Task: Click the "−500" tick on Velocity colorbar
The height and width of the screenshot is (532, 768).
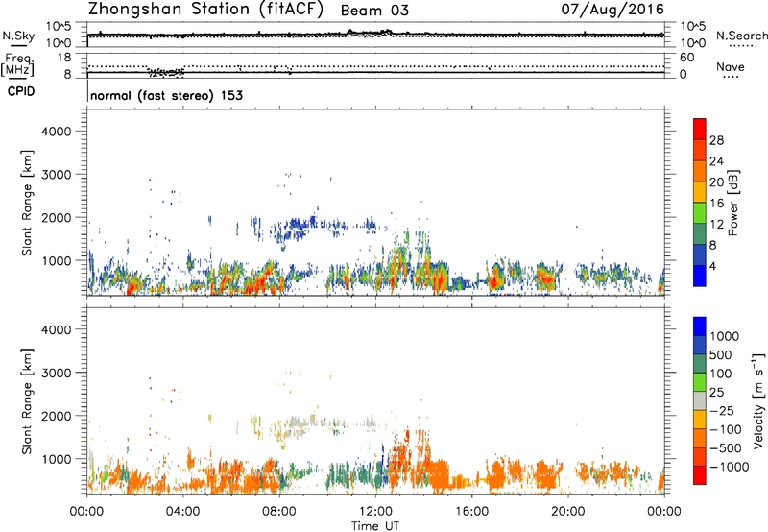Action: coord(726,447)
